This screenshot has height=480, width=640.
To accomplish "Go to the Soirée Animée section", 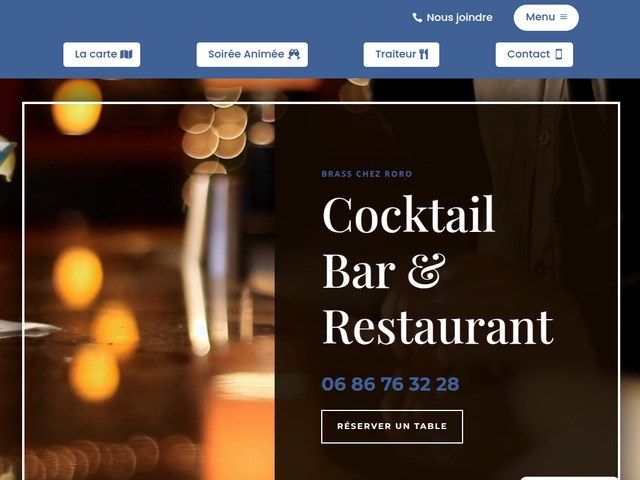I will pyautogui.click(x=252, y=54).
